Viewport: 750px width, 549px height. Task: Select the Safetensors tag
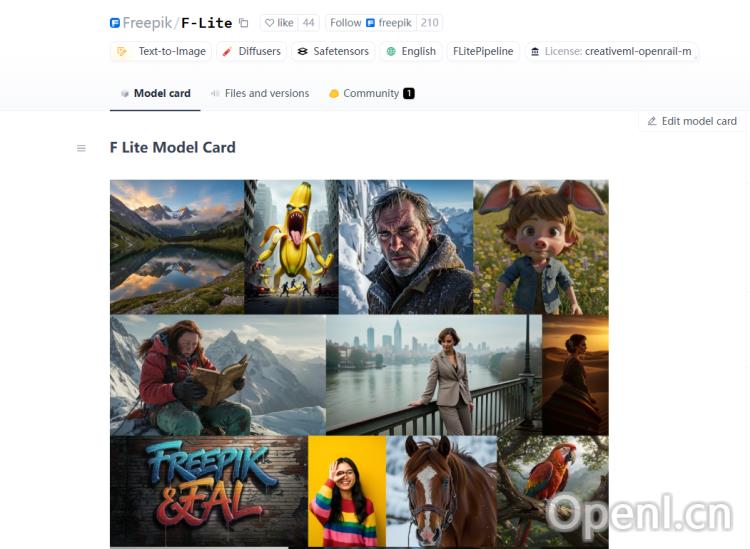(x=333, y=51)
